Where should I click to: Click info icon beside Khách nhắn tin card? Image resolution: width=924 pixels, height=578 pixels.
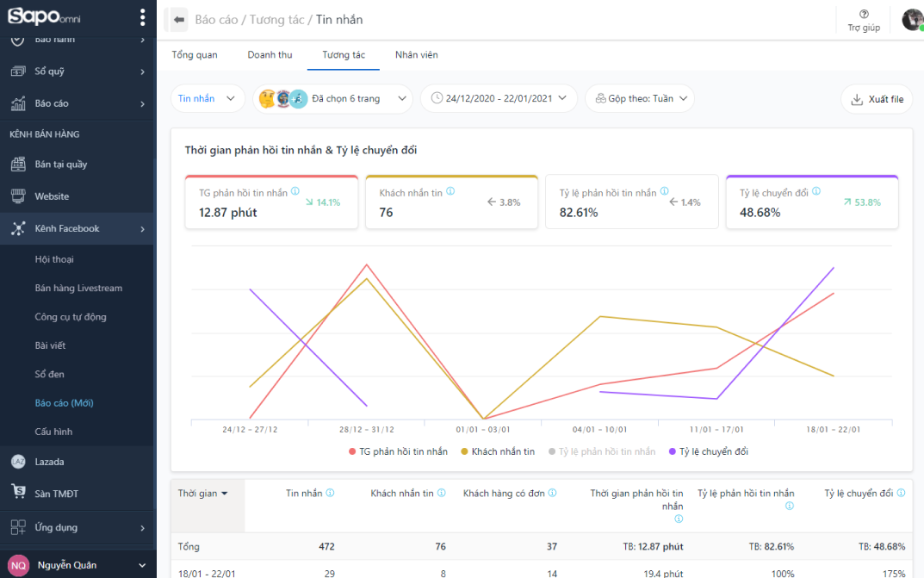coord(450,192)
